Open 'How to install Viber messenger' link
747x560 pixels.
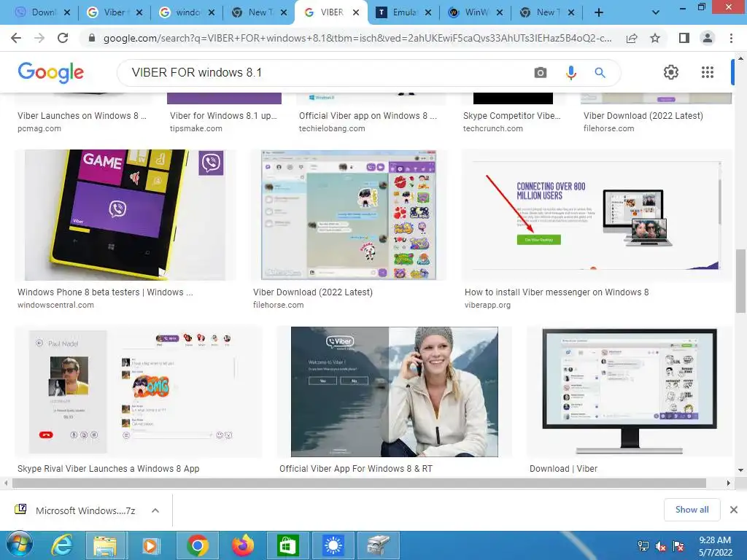(x=557, y=292)
